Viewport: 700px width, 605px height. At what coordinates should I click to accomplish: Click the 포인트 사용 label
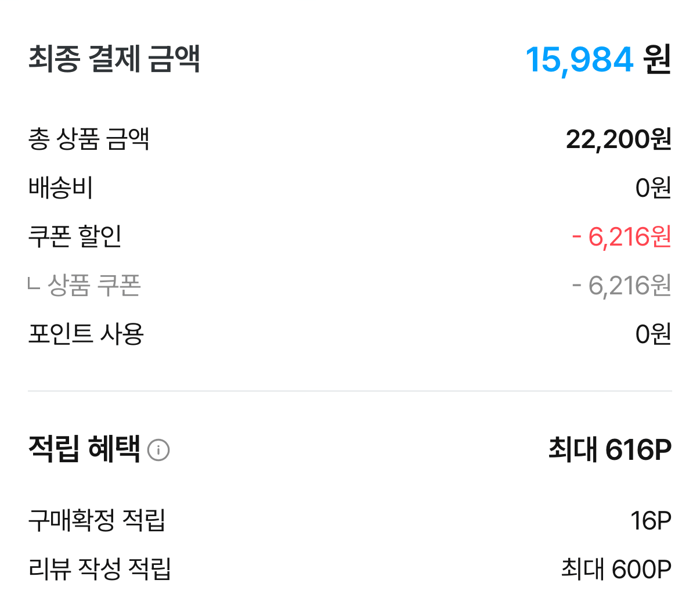(x=86, y=334)
